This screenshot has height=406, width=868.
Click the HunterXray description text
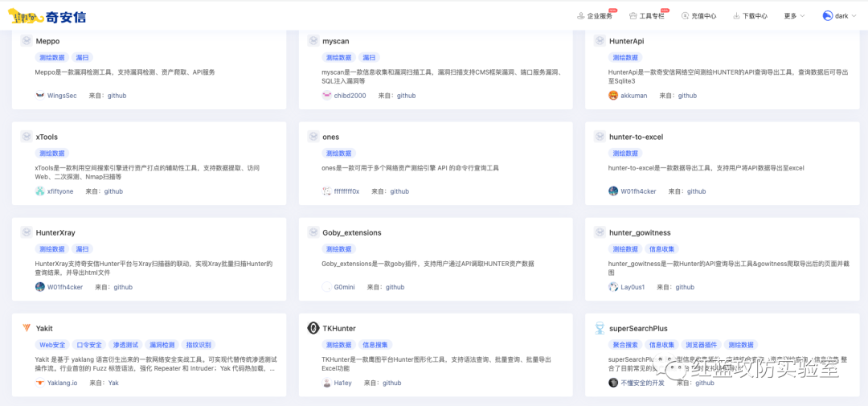point(154,268)
